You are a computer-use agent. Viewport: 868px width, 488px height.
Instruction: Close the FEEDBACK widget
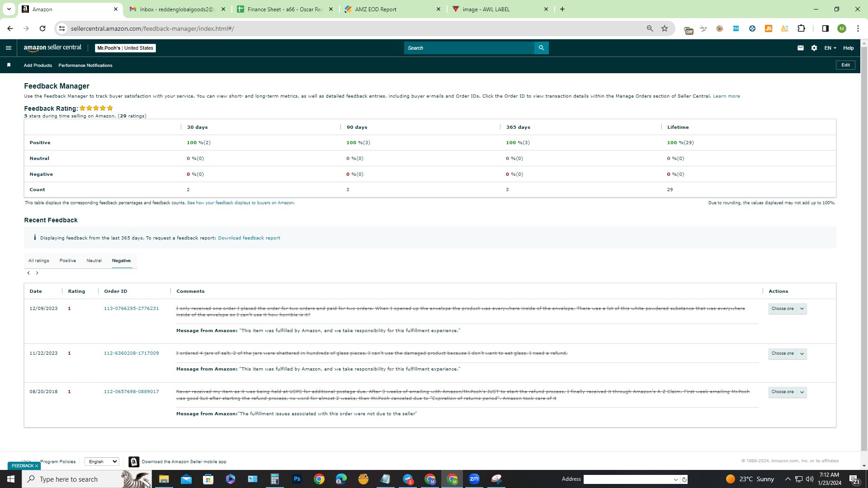point(37,466)
